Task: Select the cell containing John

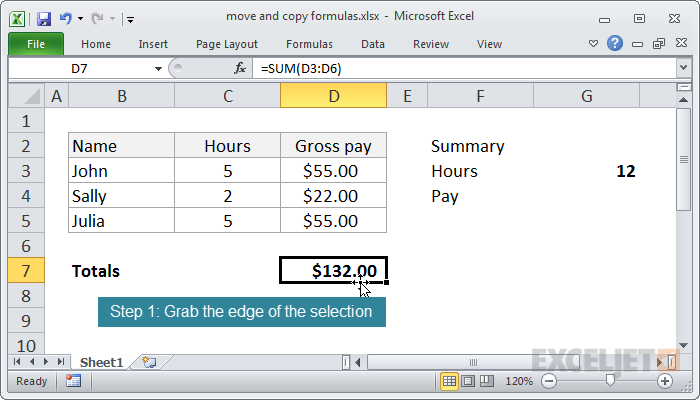Action: click(x=121, y=171)
